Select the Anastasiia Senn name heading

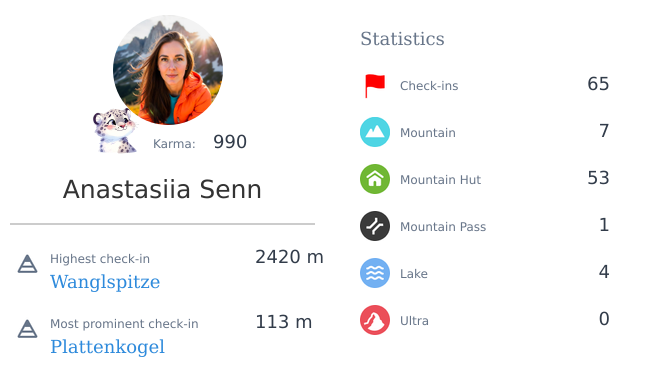coord(162,190)
